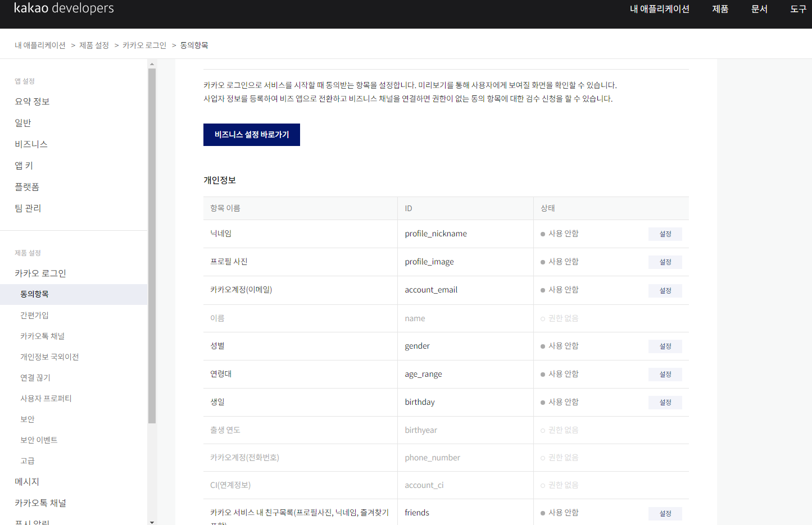
Task: Click 설정 for 연령대 row
Action: [665, 375]
